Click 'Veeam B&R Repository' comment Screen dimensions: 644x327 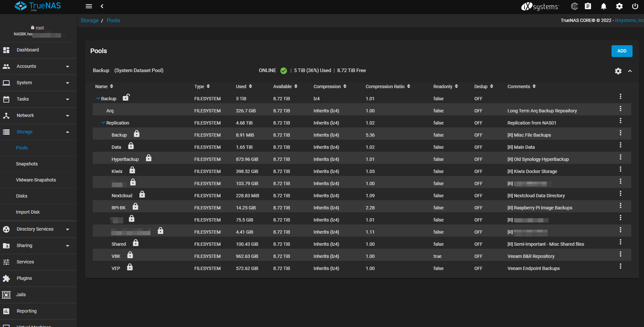tap(531, 256)
